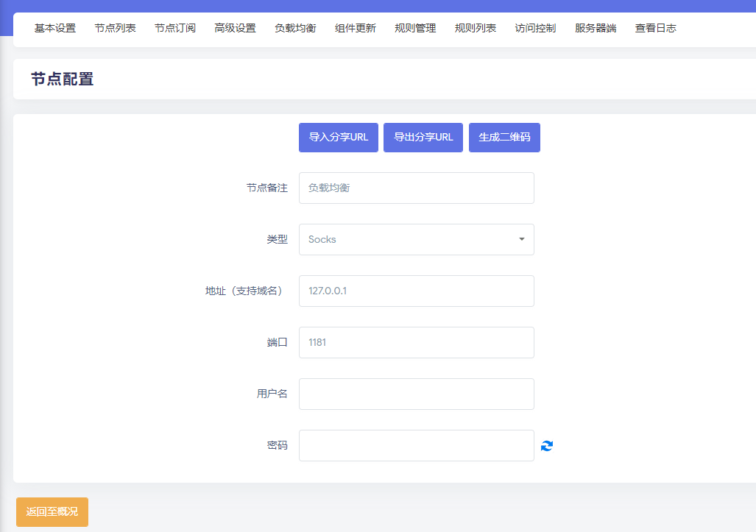Open the 服务器端 tab

pyautogui.click(x=596, y=29)
